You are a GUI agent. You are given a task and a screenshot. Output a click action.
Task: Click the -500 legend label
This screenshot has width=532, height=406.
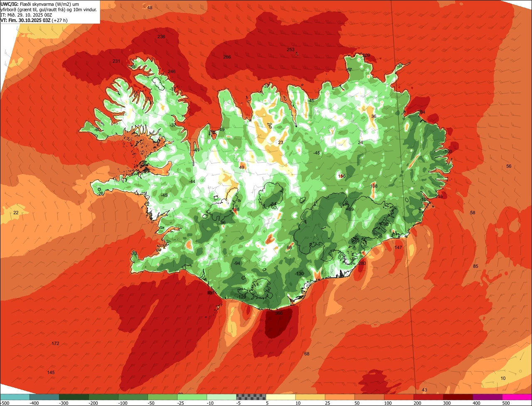pos(5,403)
